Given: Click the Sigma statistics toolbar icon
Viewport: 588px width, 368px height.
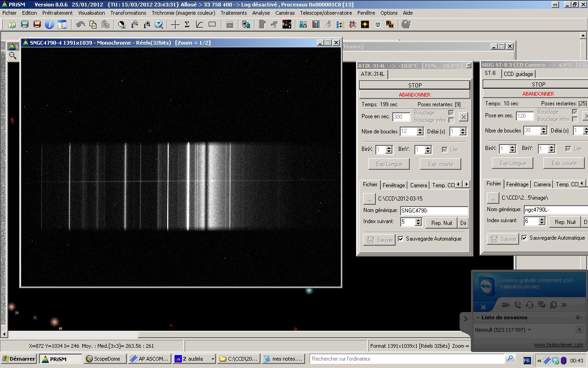Looking at the screenshot, I should point(187,24).
